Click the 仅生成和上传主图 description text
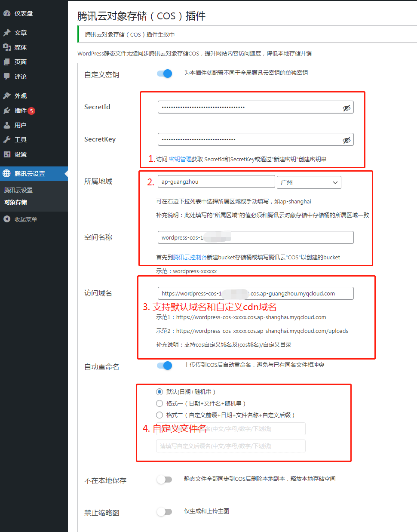417x532 pixels. [x=206, y=511]
